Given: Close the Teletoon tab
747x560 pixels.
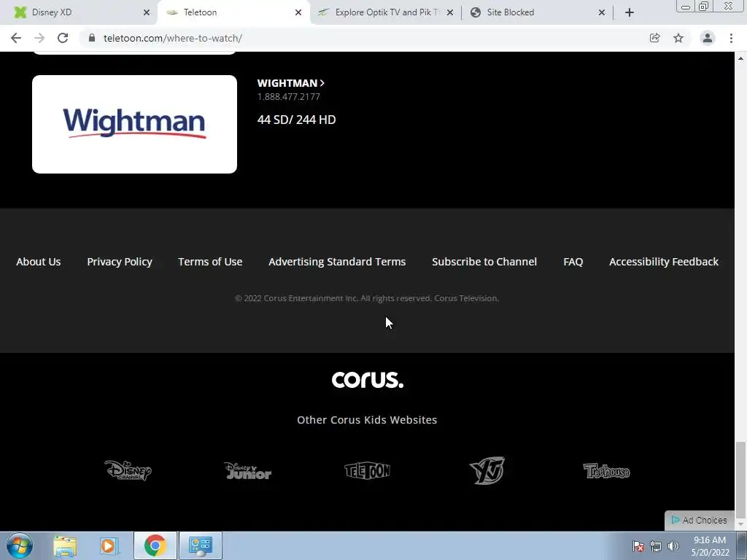Looking at the screenshot, I should point(298,12).
